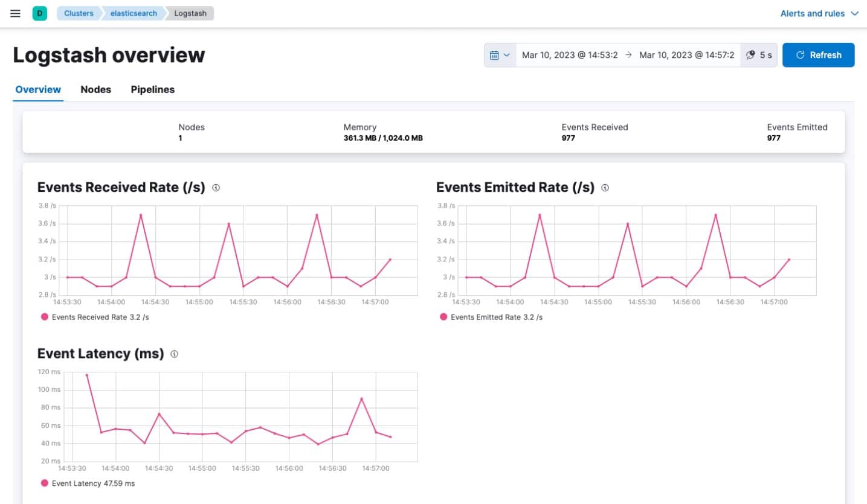Open the calendar quick date menu
This screenshot has width=867, height=504.
(x=499, y=55)
